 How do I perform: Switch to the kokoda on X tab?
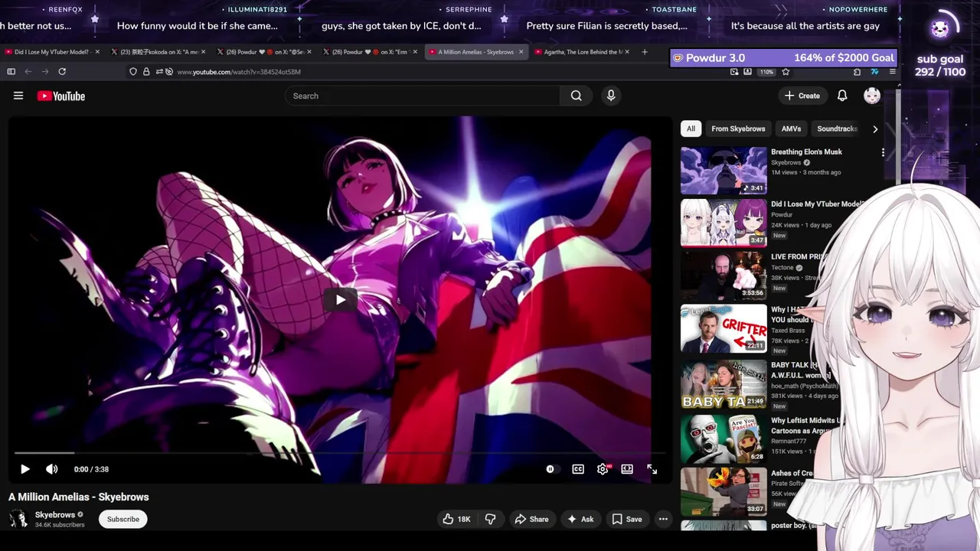(158, 52)
